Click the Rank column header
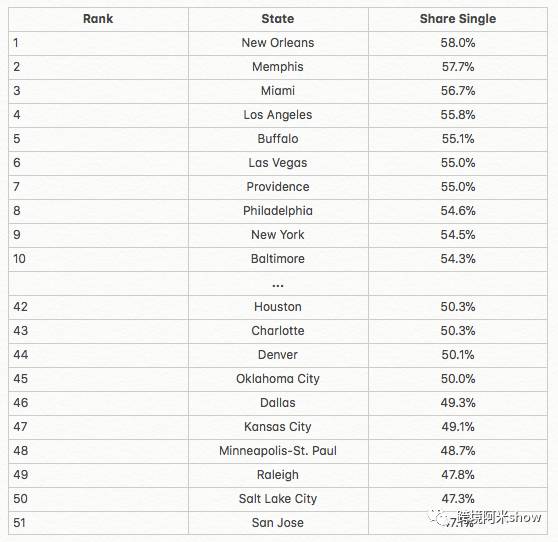The width and height of the screenshot is (558, 542). (98, 19)
